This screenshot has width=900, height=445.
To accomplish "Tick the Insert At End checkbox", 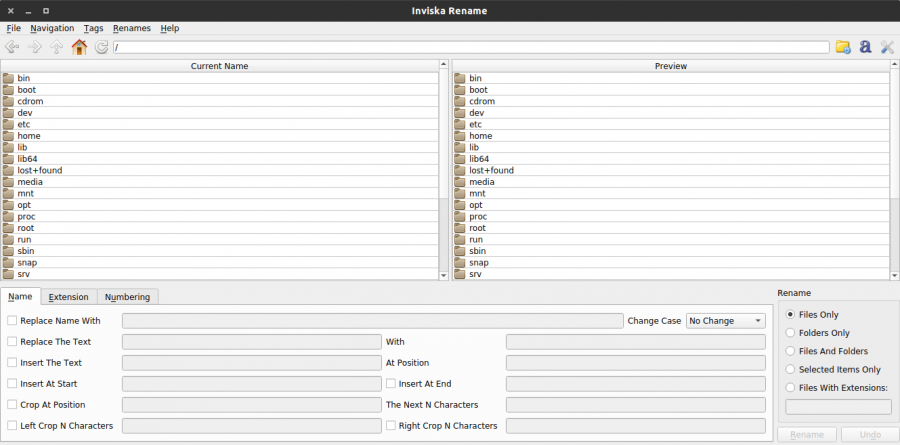I will pyautogui.click(x=391, y=384).
